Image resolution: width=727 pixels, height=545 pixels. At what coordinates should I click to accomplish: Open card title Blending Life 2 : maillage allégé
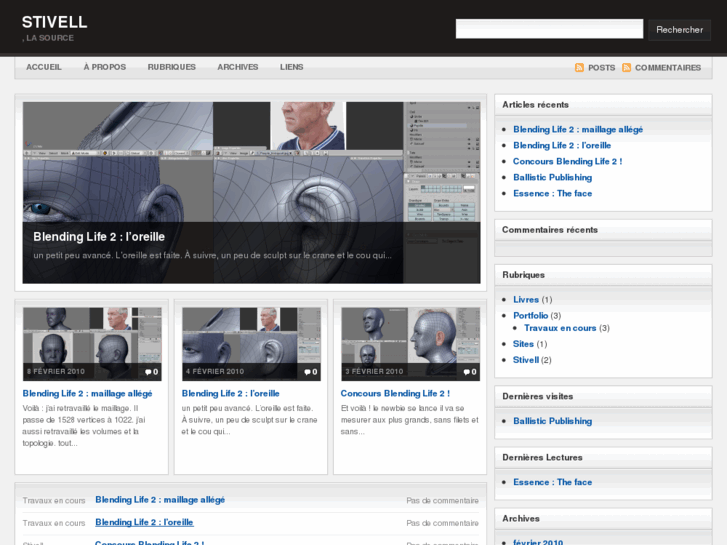pos(87,394)
